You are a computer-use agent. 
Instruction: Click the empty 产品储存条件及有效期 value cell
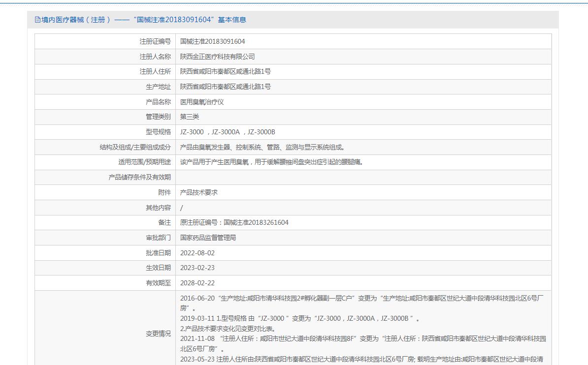[x=363, y=177]
